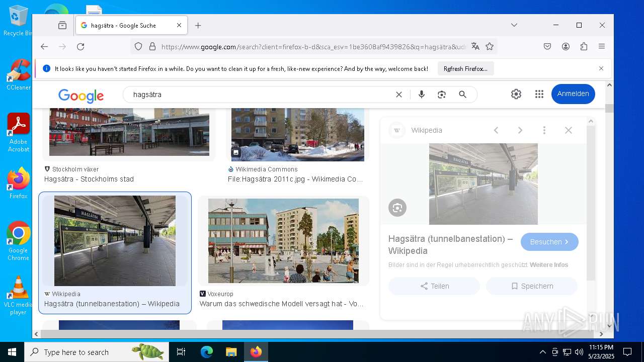List all tabs dropdown arrow
The image size is (644, 362).
514,25
